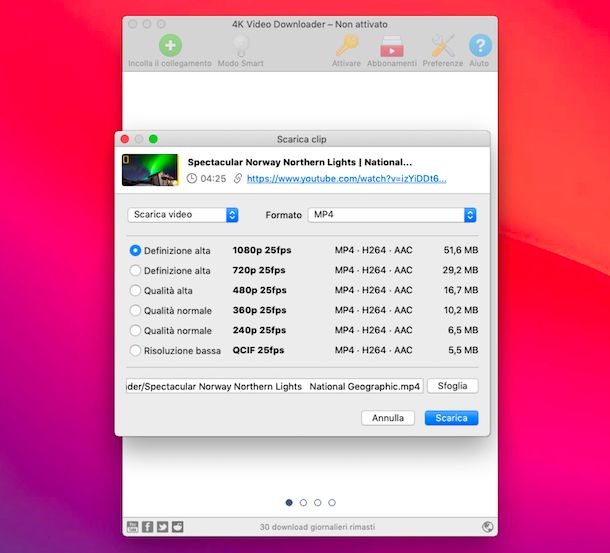Open the Scarica video dropdown
Image resolution: width=610 pixels, height=553 pixels.
[x=183, y=215]
